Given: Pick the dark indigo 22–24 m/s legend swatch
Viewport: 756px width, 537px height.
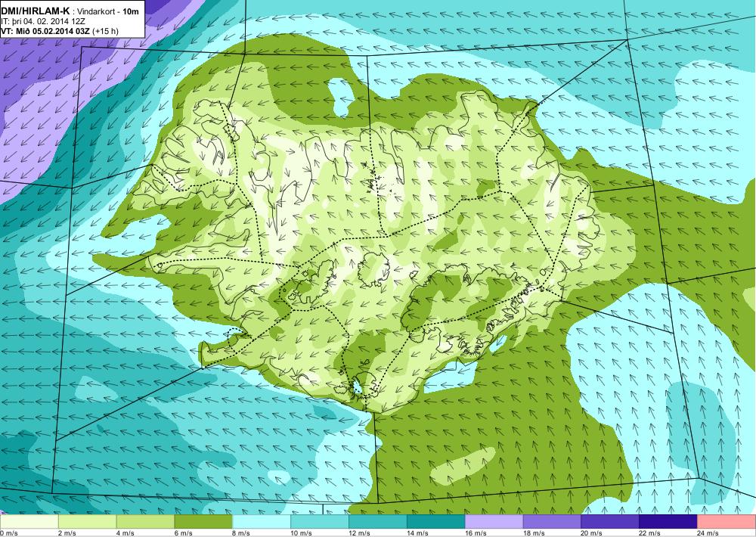Looking at the screenshot, I should tap(668, 522).
